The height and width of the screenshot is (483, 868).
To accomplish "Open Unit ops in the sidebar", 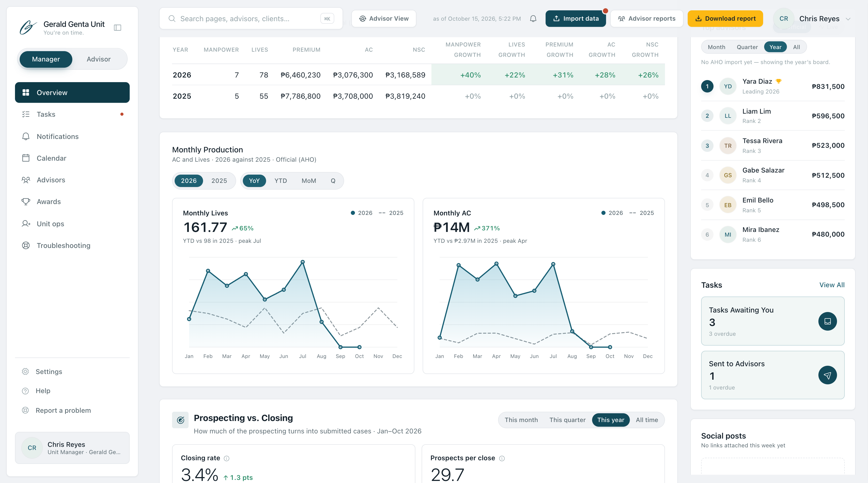I will [x=72, y=224].
